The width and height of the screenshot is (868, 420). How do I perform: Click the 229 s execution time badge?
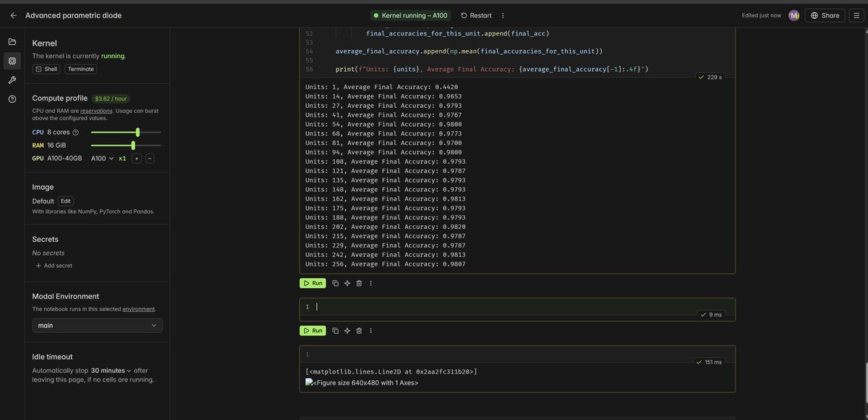click(x=710, y=77)
